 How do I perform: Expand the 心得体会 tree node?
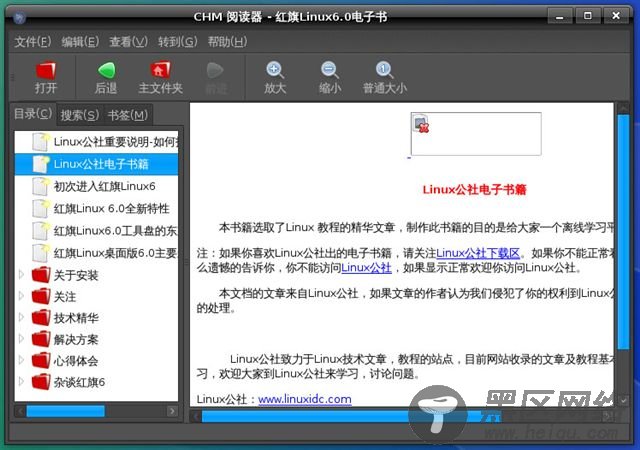click(x=22, y=360)
